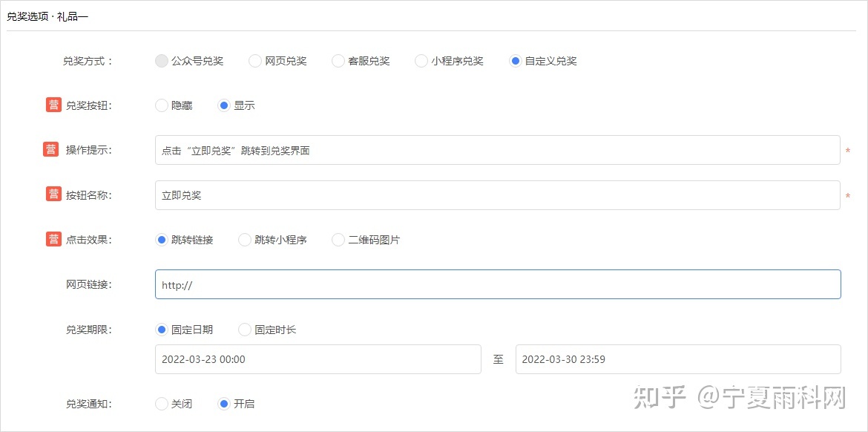This screenshot has width=868, height=432.
Task: Click the 按钮名称 input field
Action: coord(497,195)
